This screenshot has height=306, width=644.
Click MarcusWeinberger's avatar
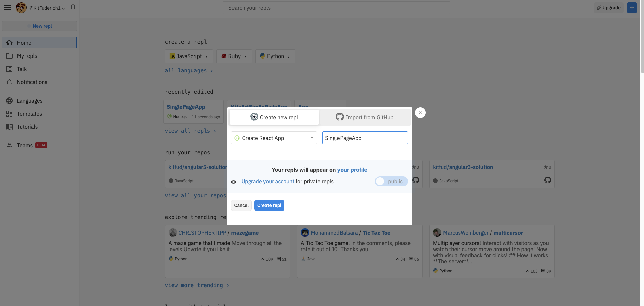(x=437, y=232)
